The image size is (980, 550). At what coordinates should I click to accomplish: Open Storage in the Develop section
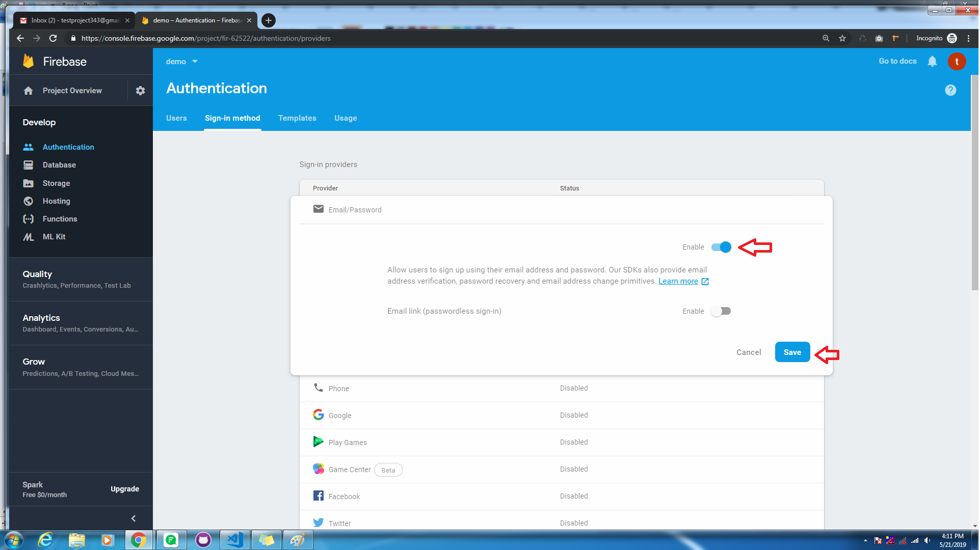click(56, 183)
